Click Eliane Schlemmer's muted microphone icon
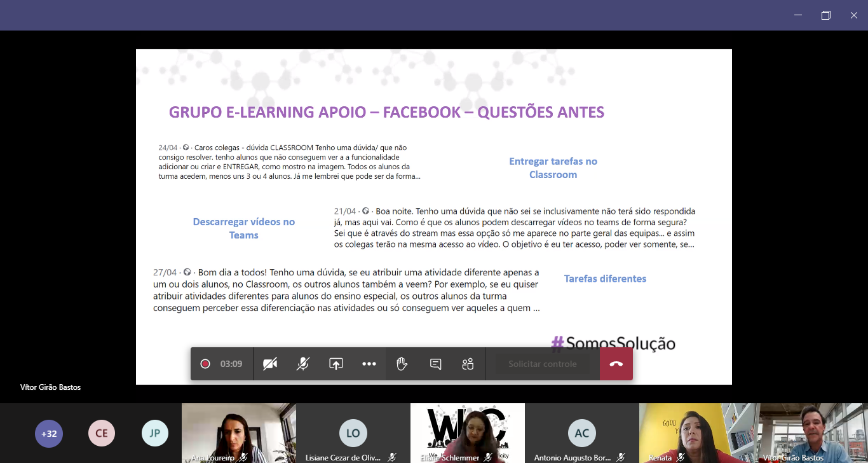The image size is (868, 463). tap(487, 457)
